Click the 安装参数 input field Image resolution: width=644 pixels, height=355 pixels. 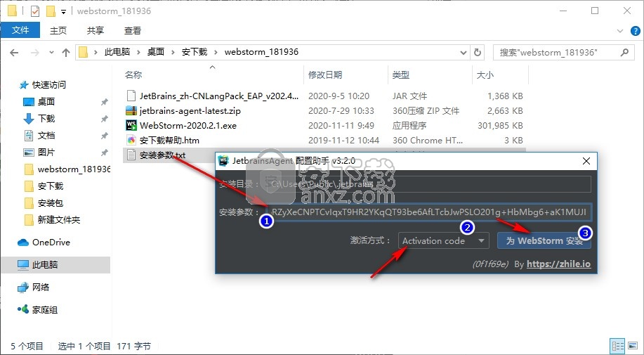point(430,212)
